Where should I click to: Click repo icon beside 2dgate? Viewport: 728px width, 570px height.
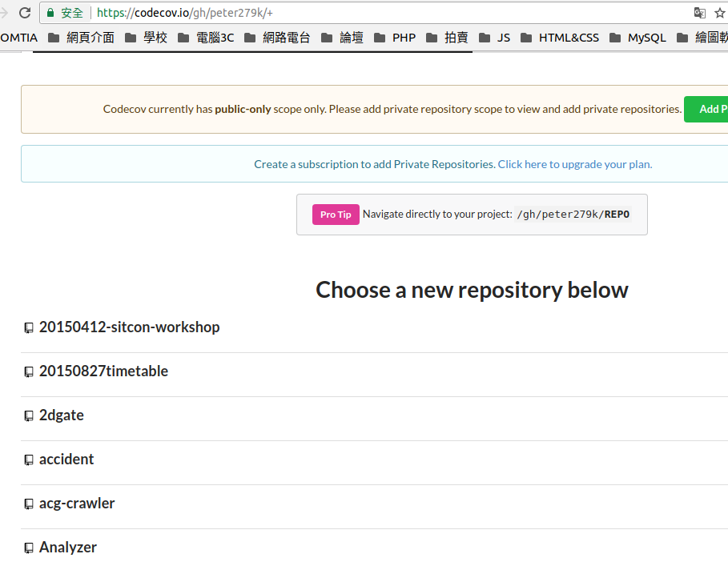pos(29,416)
